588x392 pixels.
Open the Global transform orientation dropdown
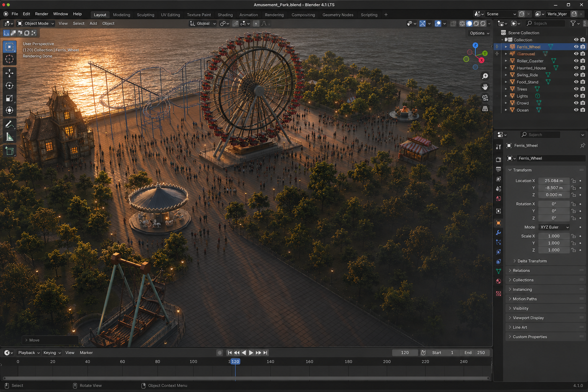(x=203, y=23)
